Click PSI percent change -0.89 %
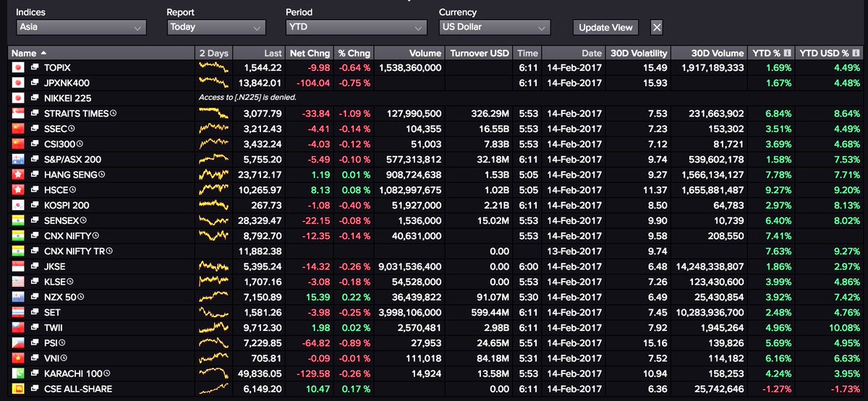Screen dimensions: 868x401 click(354, 343)
